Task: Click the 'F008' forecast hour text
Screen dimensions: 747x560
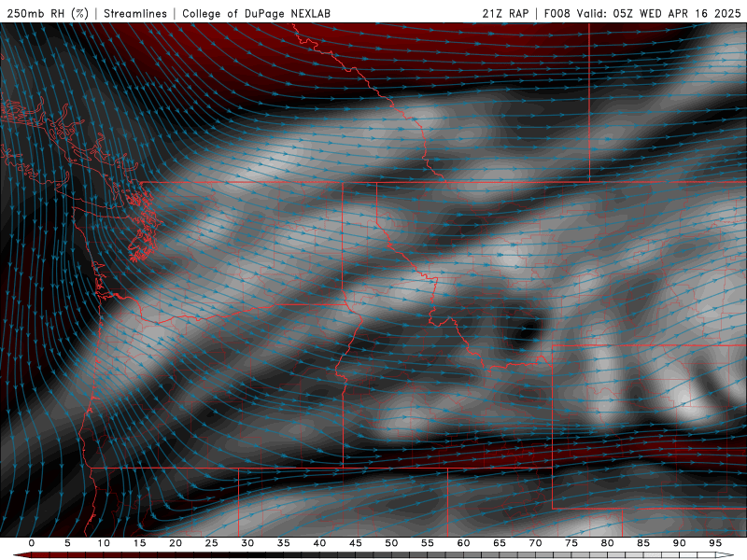Action: (x=557, y=13)
